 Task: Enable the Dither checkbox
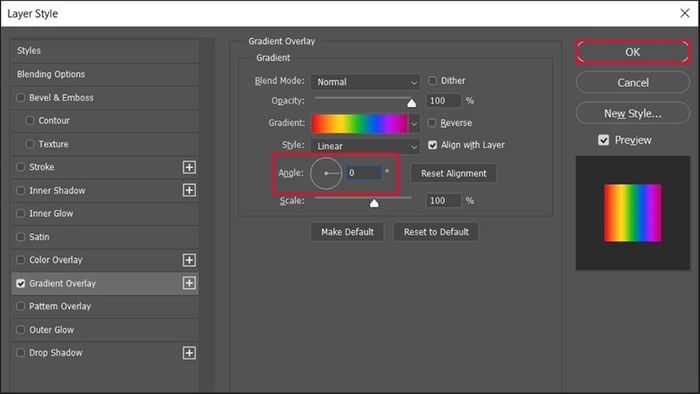tap(432, 81)
